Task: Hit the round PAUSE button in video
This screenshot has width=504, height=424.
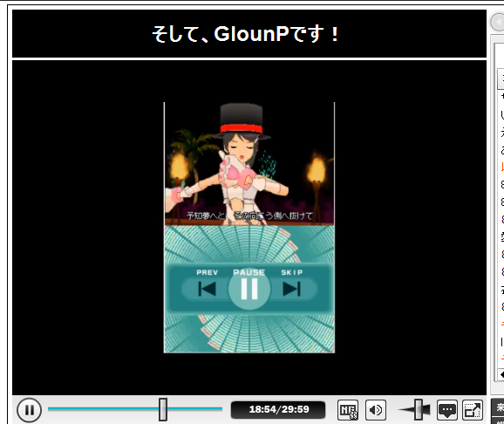Action: 249,289
